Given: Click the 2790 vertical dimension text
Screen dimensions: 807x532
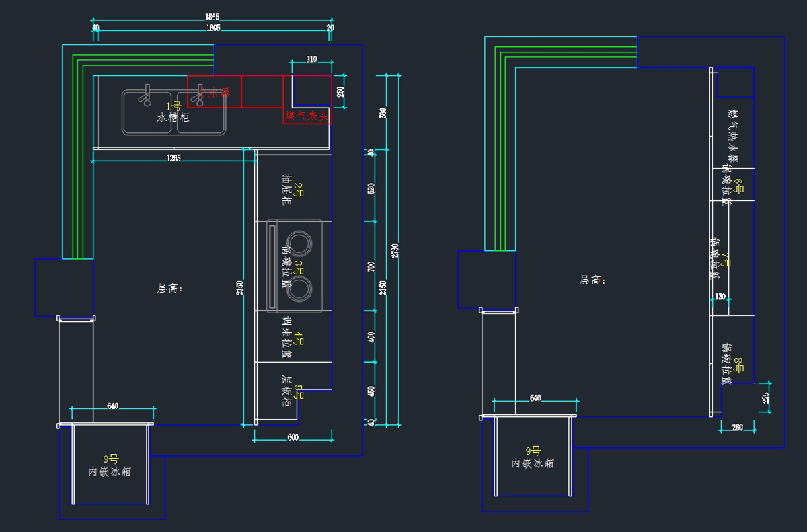Looking at the screenshot, I should [395, 250].
